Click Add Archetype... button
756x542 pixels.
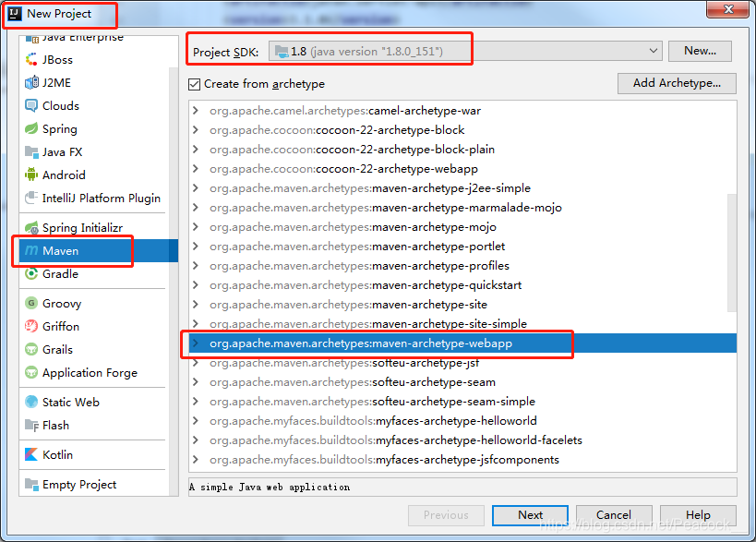click(x=677, y=83)
